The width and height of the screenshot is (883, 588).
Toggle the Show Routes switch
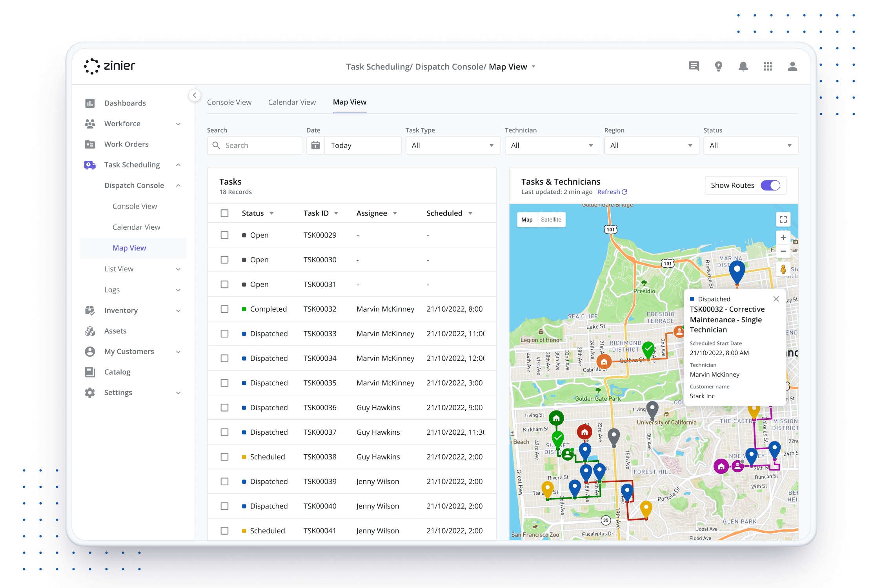click(770, 185)
